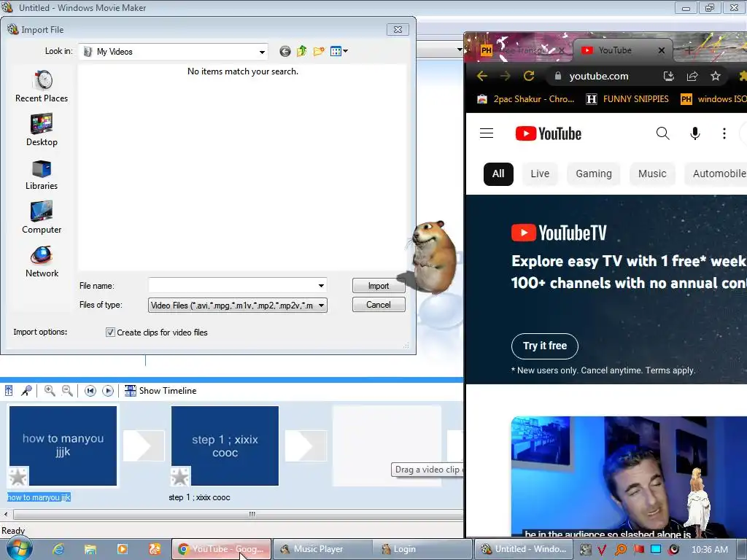Zoom out the storyboard timeline
The width and height of the screenshot is (747, 560).
point(67,391)
